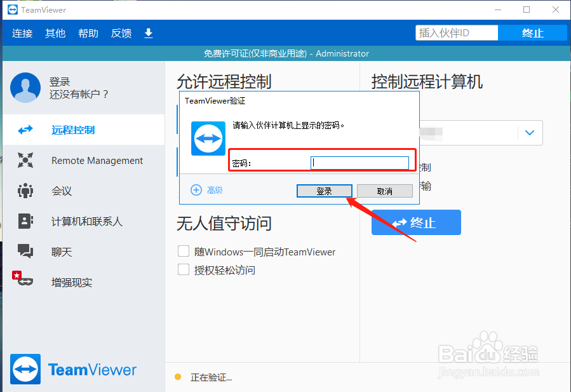Click the 计算机和联系人 contacts icon
Image resolution: width=571 pixels, height=392 pixels.
coord(25,221)
